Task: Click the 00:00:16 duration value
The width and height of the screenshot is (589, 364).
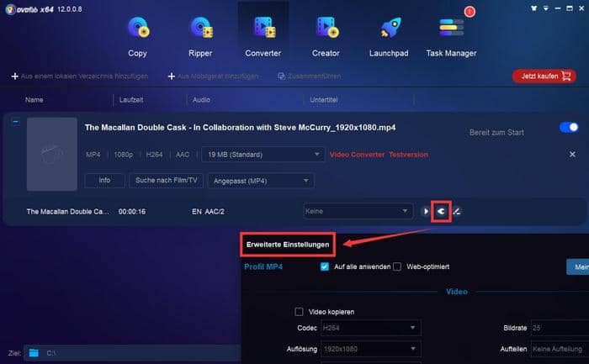Action: (x=132, y=212)
